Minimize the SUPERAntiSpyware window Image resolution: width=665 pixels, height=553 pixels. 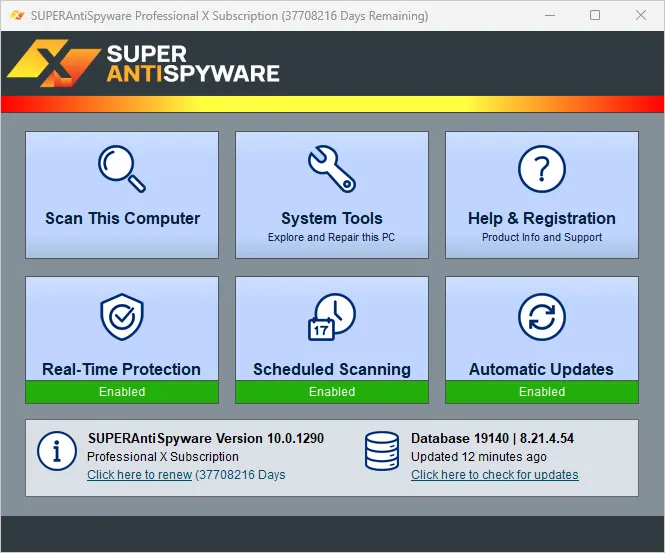pyautogui.click(x=550, y=16)
